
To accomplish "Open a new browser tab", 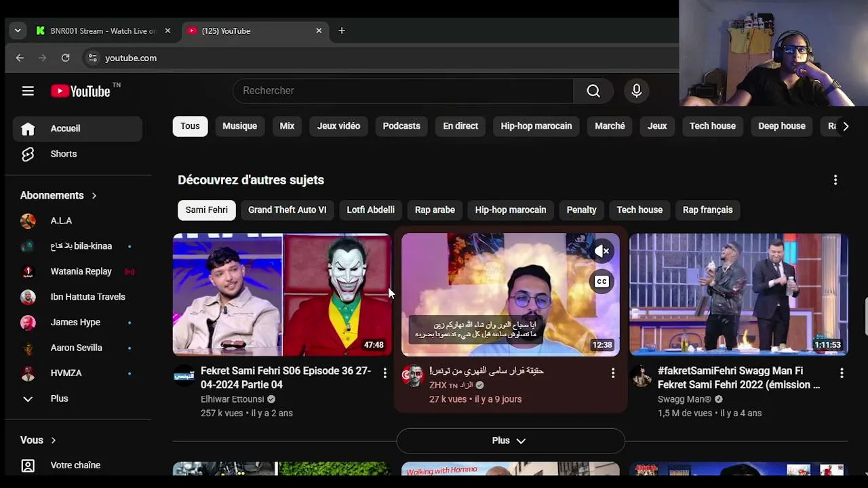I will [342, 30].
